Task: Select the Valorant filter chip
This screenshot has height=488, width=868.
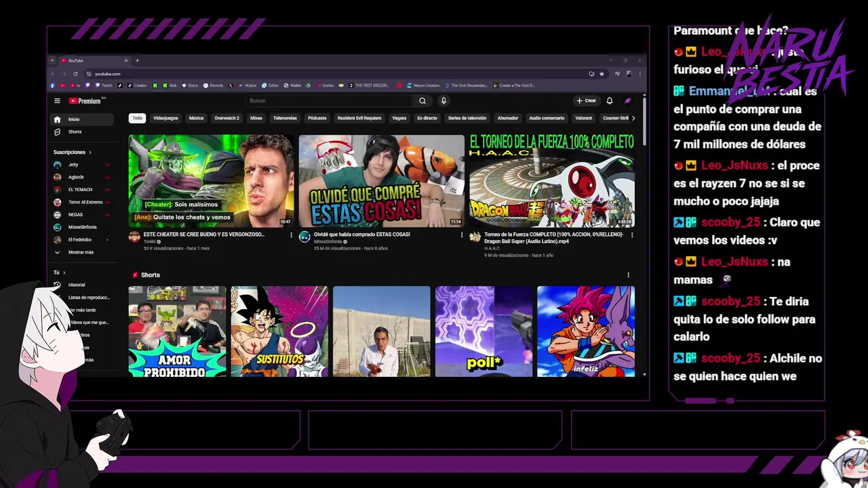Action: pos(583,118)
